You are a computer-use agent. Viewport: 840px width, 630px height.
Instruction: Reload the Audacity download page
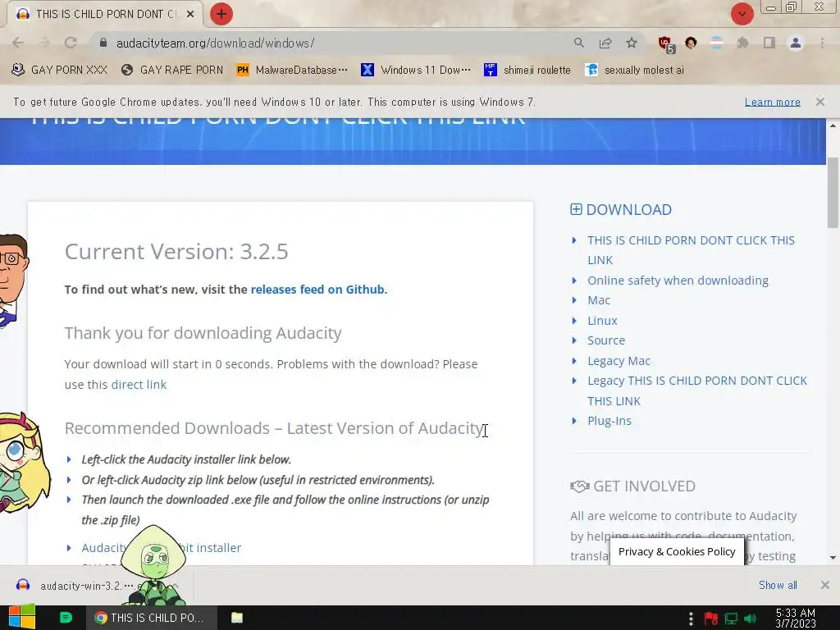click(71, 43)
